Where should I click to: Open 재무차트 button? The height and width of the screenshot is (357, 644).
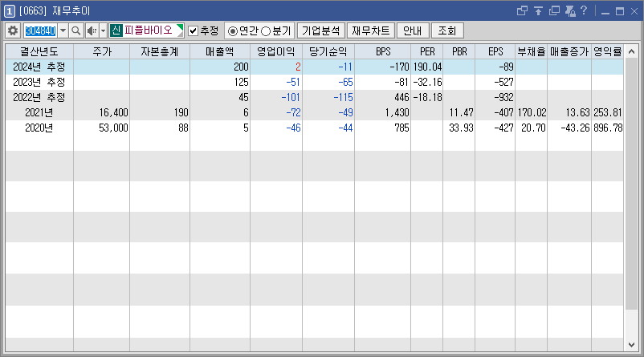[371, 30]
